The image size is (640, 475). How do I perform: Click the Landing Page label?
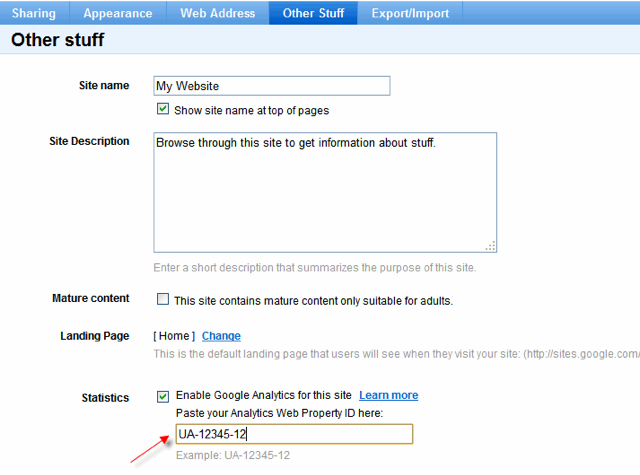click(x=95, y=336)
